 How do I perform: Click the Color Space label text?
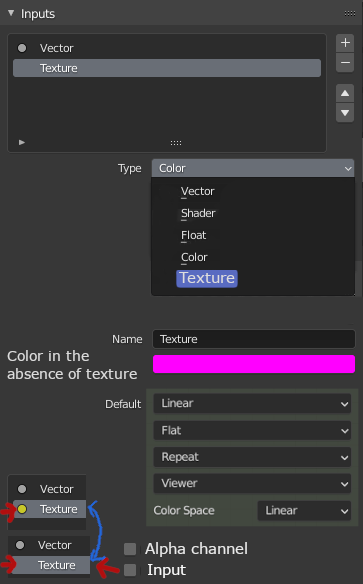184,511
